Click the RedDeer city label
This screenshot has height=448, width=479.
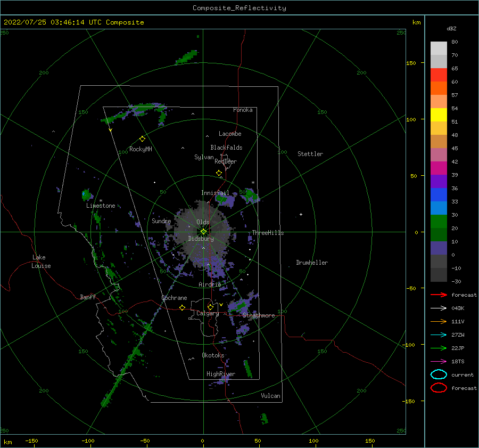click(x=226, y=161)
